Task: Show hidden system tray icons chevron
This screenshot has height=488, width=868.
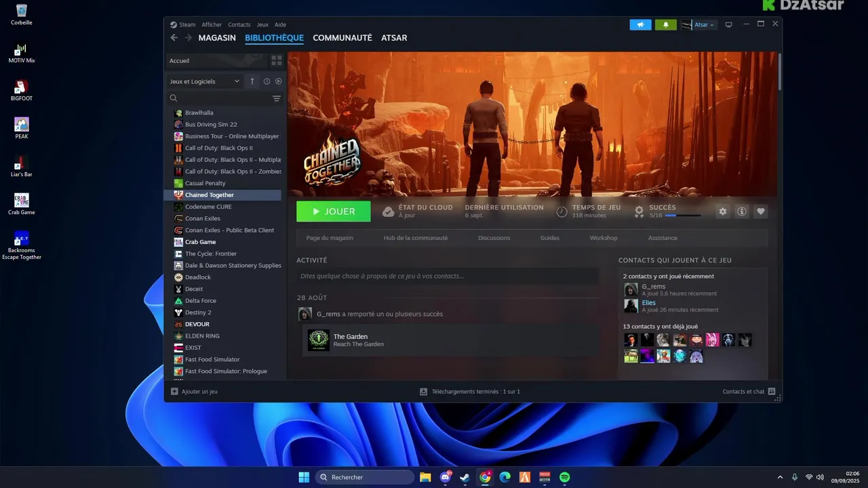Action: [780, 477]
